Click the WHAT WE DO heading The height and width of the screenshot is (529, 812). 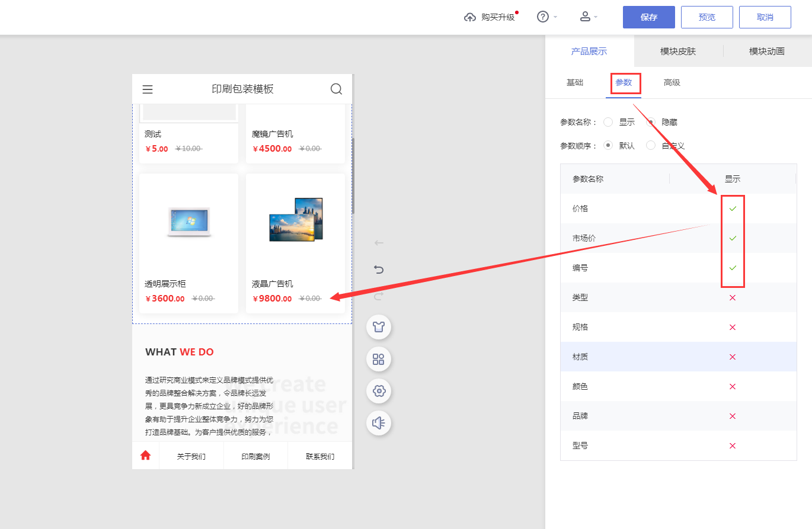[x=180, y=352]
